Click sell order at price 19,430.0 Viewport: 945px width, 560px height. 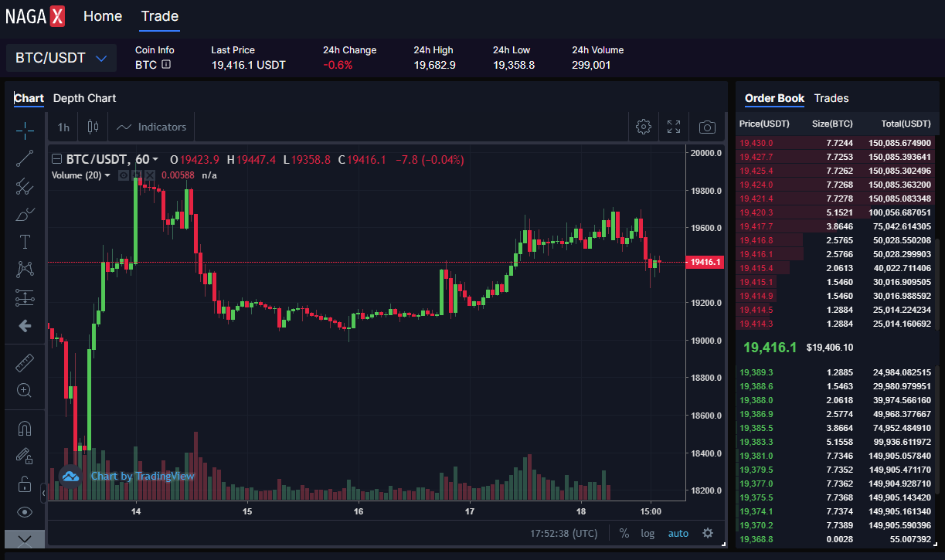pyautogui.click(x=835, y=143)
